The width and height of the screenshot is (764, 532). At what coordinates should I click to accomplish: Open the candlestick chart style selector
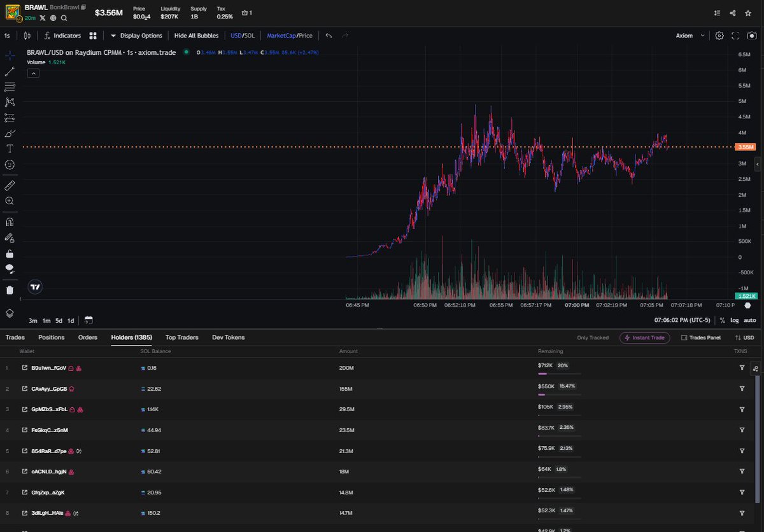[x=27, y=36]
